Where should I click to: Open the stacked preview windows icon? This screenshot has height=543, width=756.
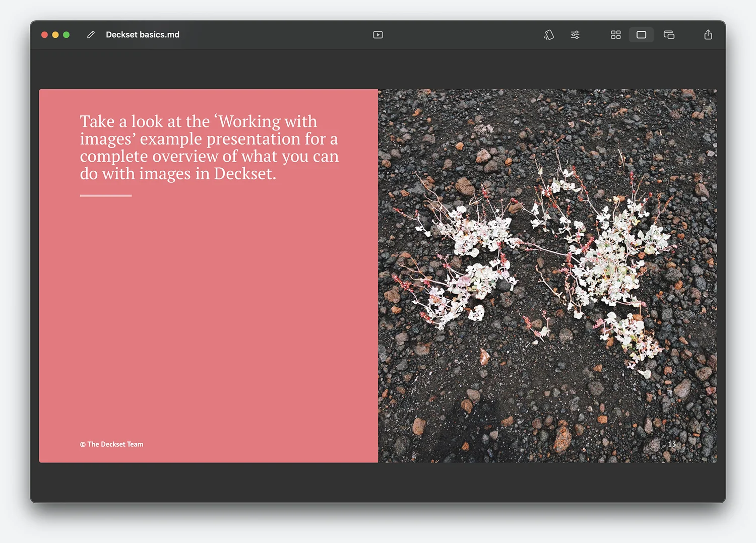click(669, 35)
